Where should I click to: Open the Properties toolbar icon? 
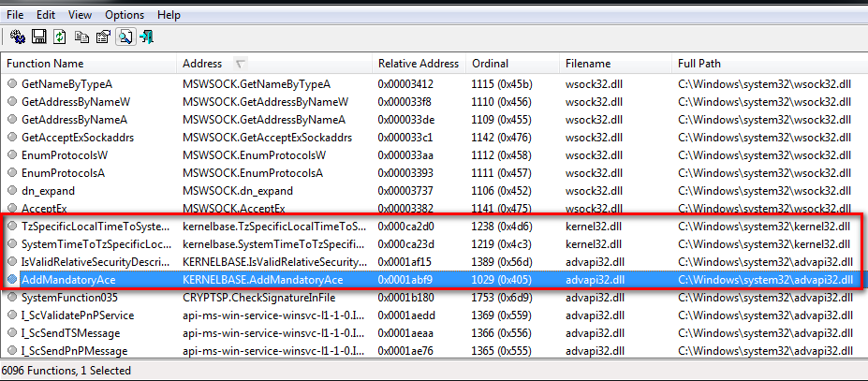click(104, 37)
